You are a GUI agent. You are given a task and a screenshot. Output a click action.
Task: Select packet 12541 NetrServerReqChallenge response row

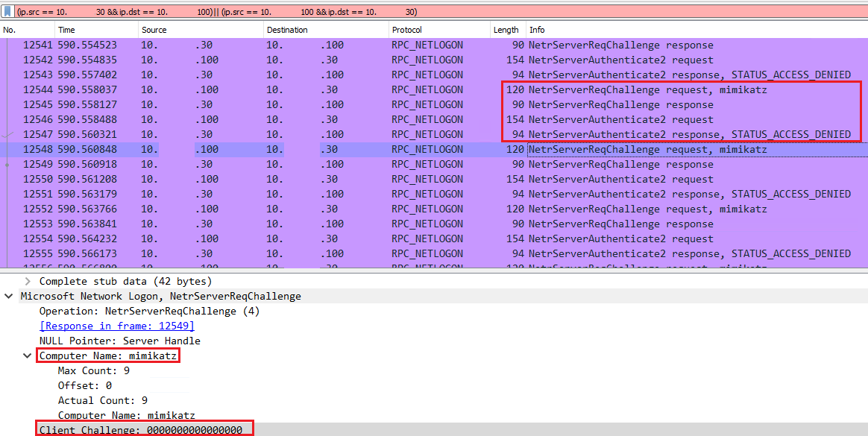point(434,45)
